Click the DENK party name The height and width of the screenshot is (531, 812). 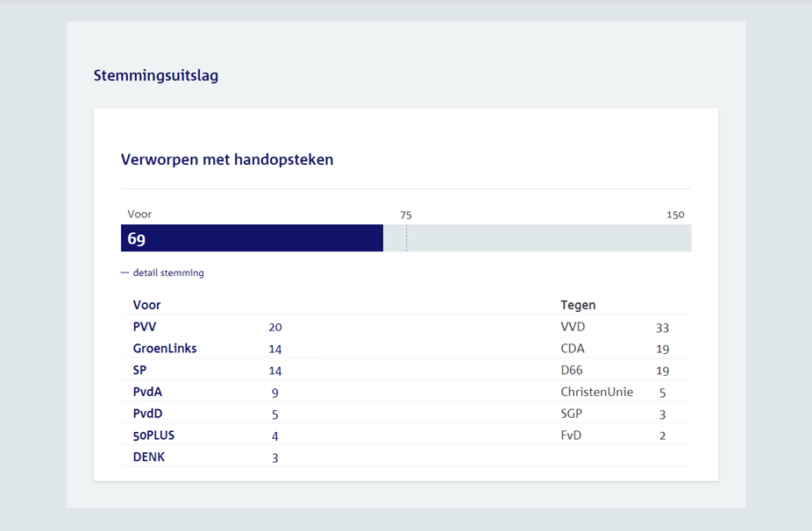click(149, 457)
